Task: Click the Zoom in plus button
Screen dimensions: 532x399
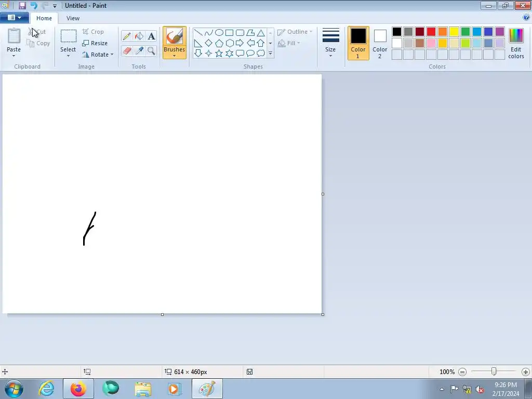Action: click(x=526, y=372)
